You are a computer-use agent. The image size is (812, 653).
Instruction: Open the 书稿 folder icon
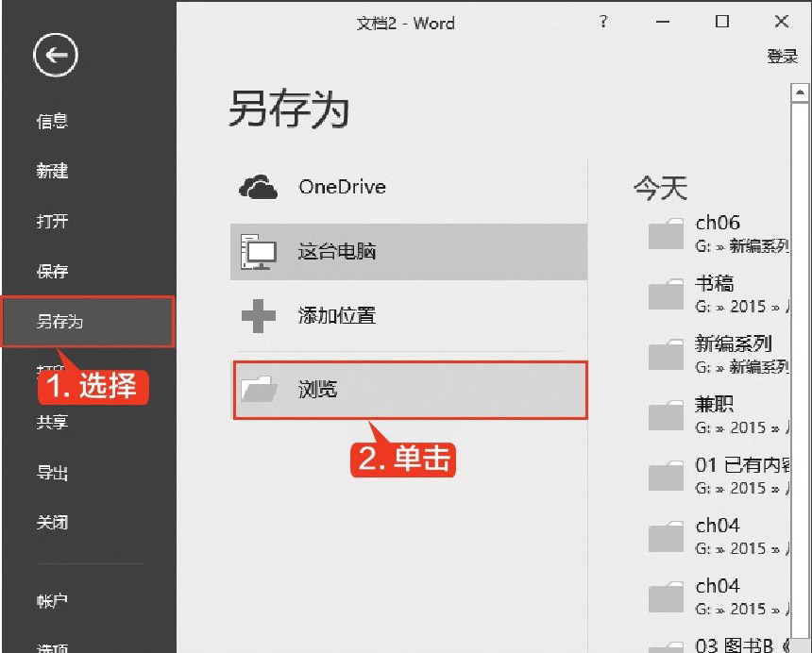coord(666,294)
